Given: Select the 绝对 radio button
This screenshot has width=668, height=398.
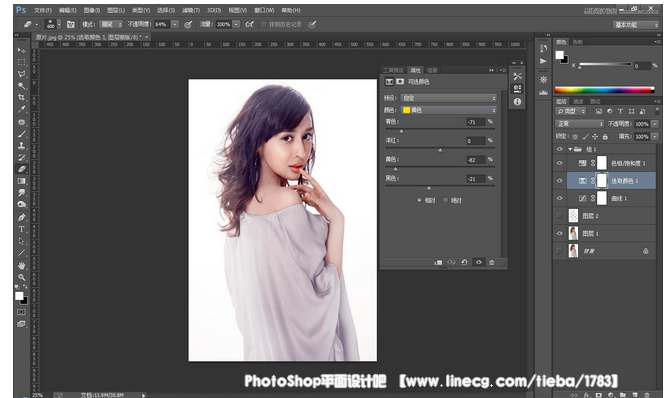Looking at the screenshot, I should 446,200.
